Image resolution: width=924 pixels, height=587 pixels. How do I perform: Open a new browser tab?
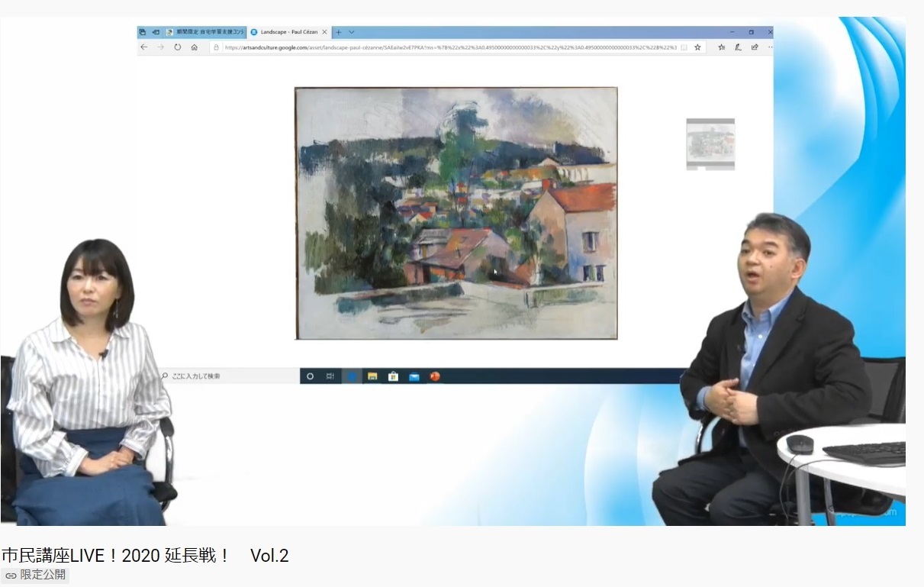pyautogui.click(x=339, y=32)
